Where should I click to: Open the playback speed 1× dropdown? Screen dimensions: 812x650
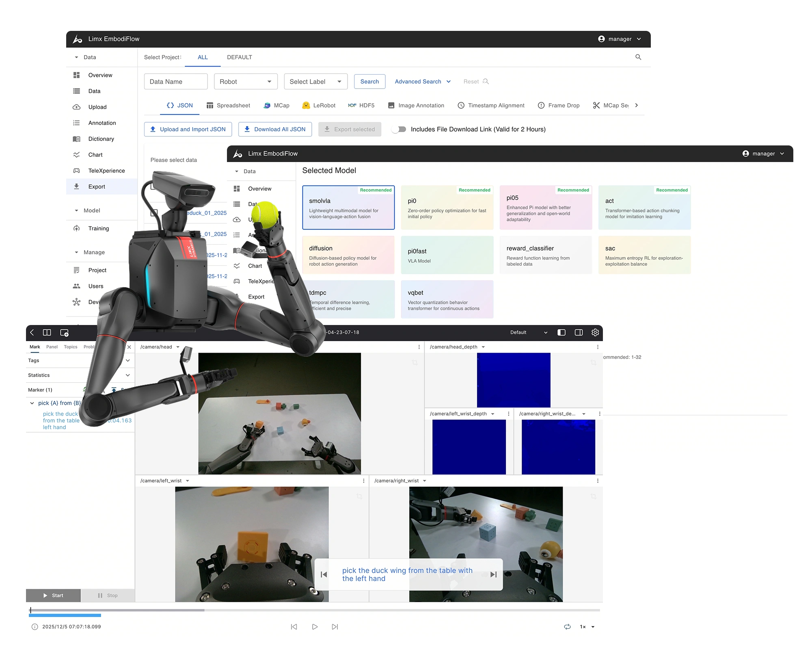[x=587, y=627]
